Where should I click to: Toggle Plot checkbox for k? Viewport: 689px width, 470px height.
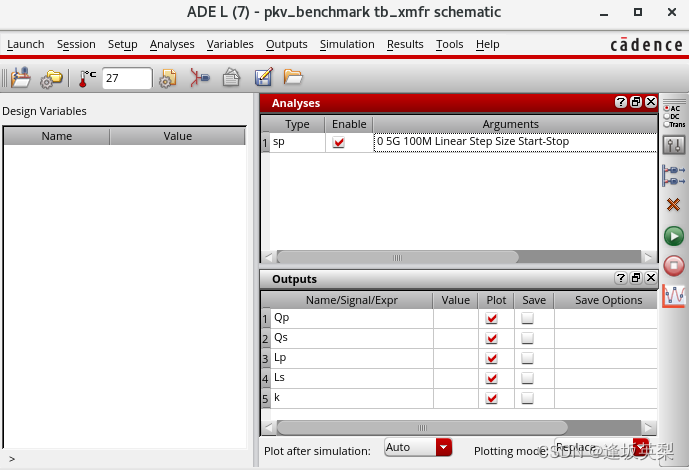[492, 398]
